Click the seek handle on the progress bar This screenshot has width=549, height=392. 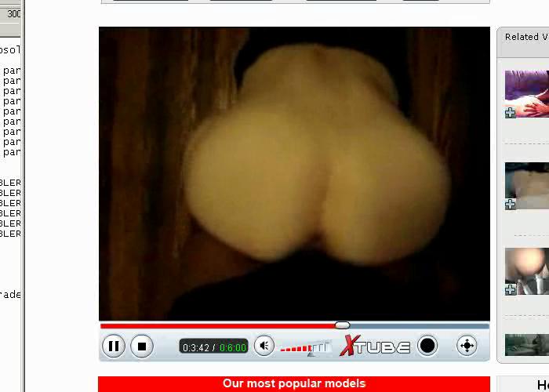click(x=342, y=325)
